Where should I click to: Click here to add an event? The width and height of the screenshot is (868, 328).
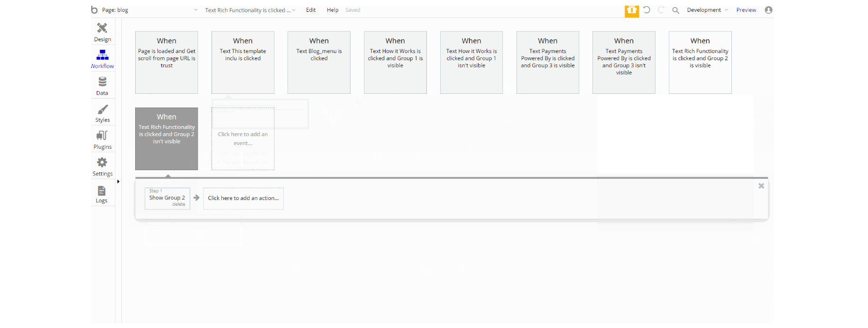pos(243,139)
